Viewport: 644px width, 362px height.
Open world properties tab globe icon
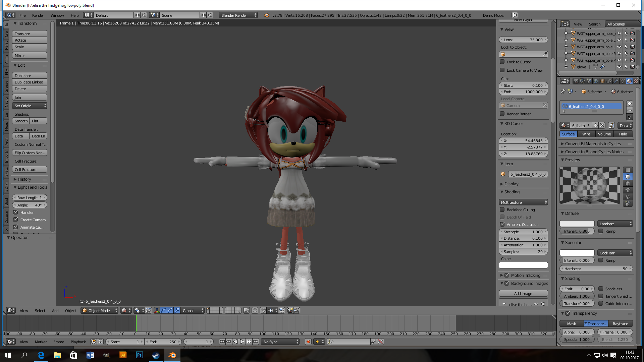pos(596,81)
